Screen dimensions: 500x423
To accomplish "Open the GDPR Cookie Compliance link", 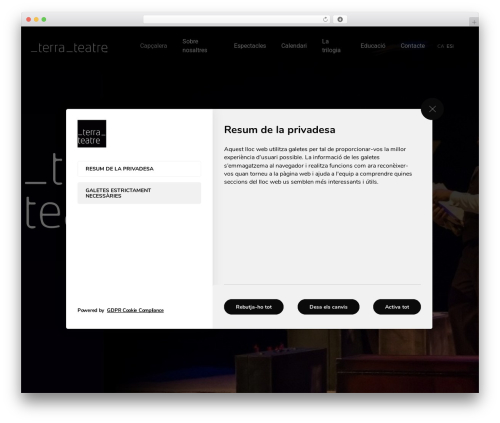I will [x=135, y=310].
